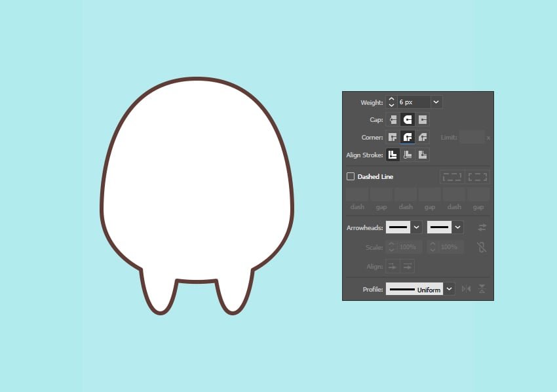The width and height of the screenshot is (557, 392).
Task: Align stroke to outside
Action: tap(423, 155)
